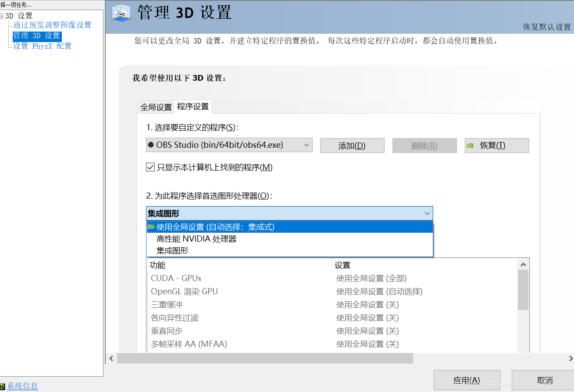The width and height of the screenshot is (574, 392).
Task: Select the 三重缓冲 feature row
Action: pyautogui.click(x=332, y=305)
